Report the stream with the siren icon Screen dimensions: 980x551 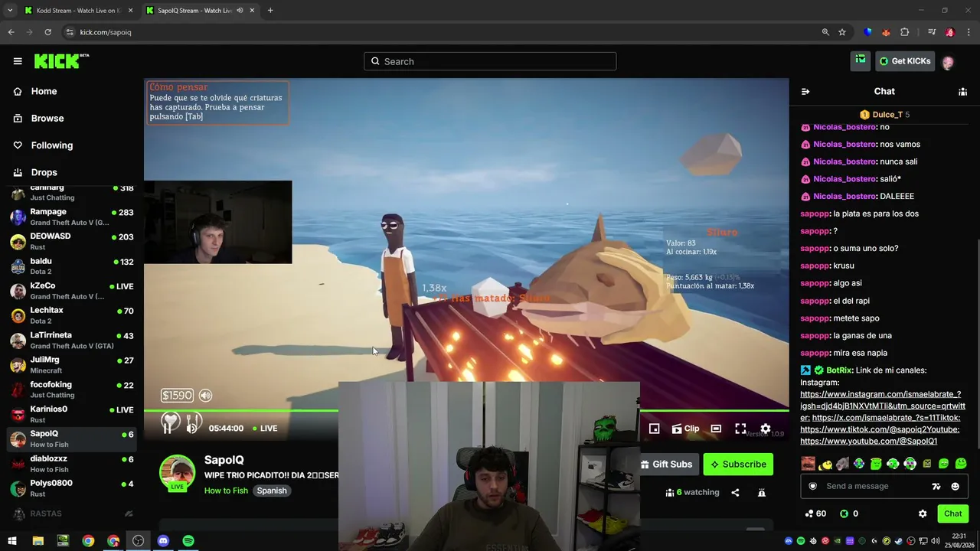(x=762, y=493)
